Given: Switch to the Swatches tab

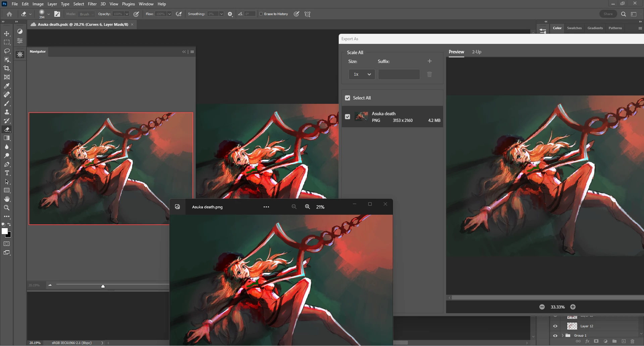Looking at the screenshot, I should 574,28.
